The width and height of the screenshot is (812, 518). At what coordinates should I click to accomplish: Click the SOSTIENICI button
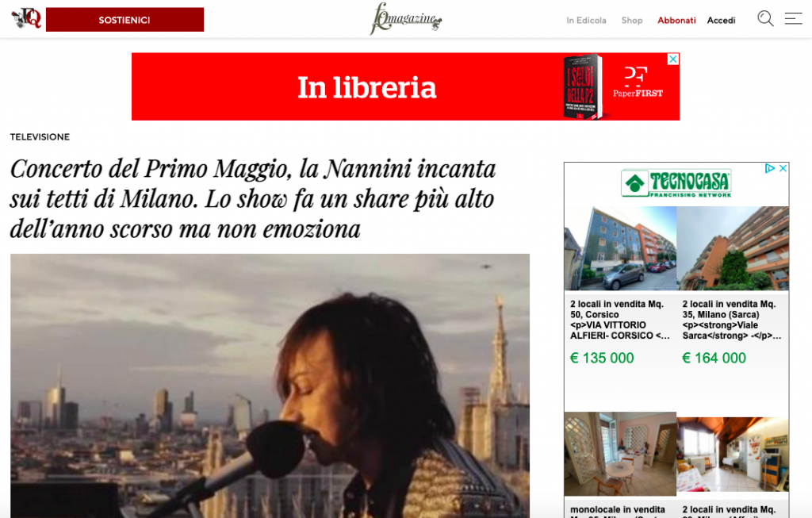tap(124, 20)
